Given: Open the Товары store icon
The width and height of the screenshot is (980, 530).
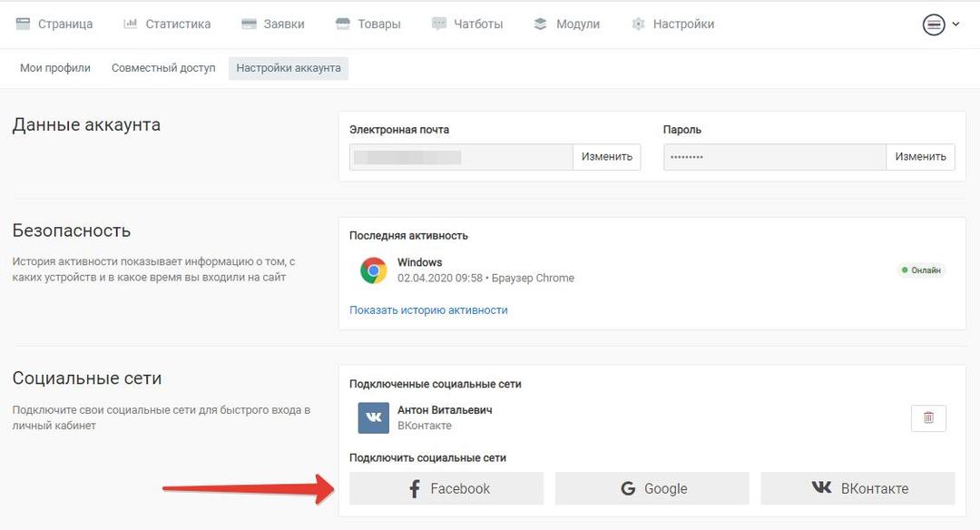Looking at the screenshot, I should click(x=342, y=24).
